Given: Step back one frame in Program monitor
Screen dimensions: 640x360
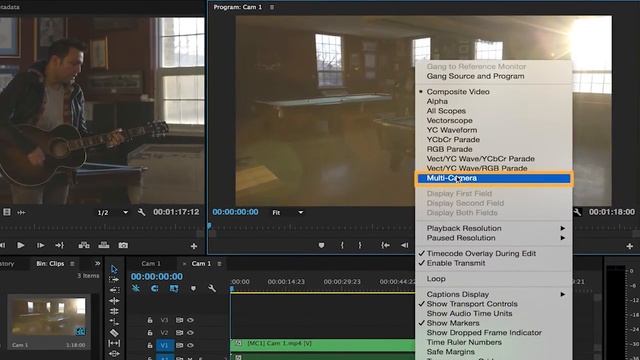Looking at the screenshot, I should click(x=404, y=245).
